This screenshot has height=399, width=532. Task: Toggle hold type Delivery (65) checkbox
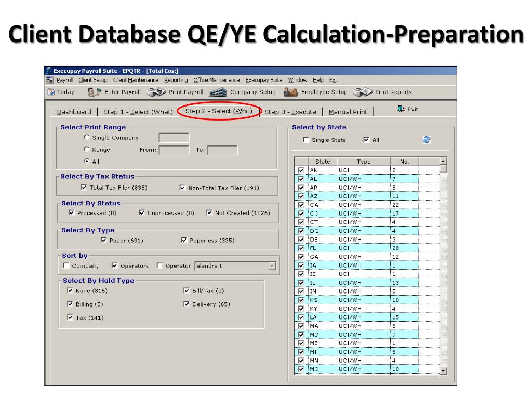[187, 304]
